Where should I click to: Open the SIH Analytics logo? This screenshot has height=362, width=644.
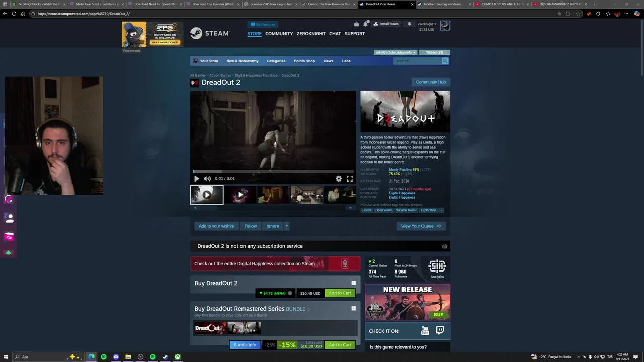(437, 269)
